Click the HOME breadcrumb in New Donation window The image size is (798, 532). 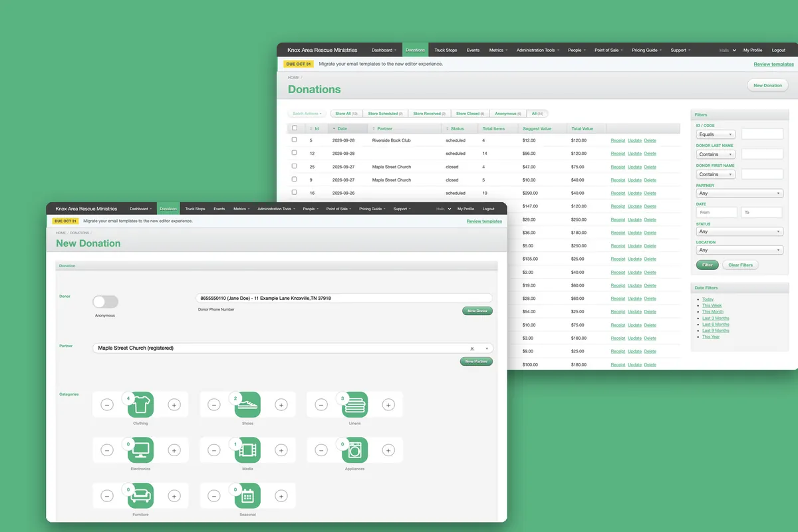[61, 233]
